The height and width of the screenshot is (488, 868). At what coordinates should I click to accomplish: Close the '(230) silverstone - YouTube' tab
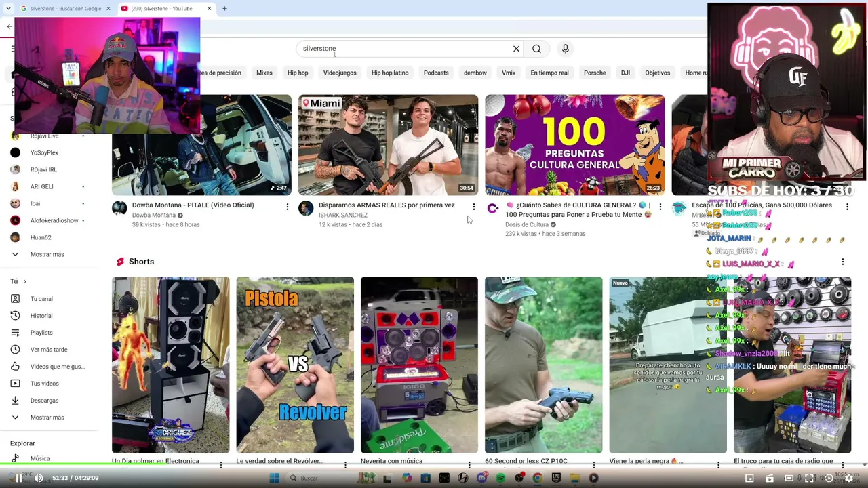click(209, 9)
